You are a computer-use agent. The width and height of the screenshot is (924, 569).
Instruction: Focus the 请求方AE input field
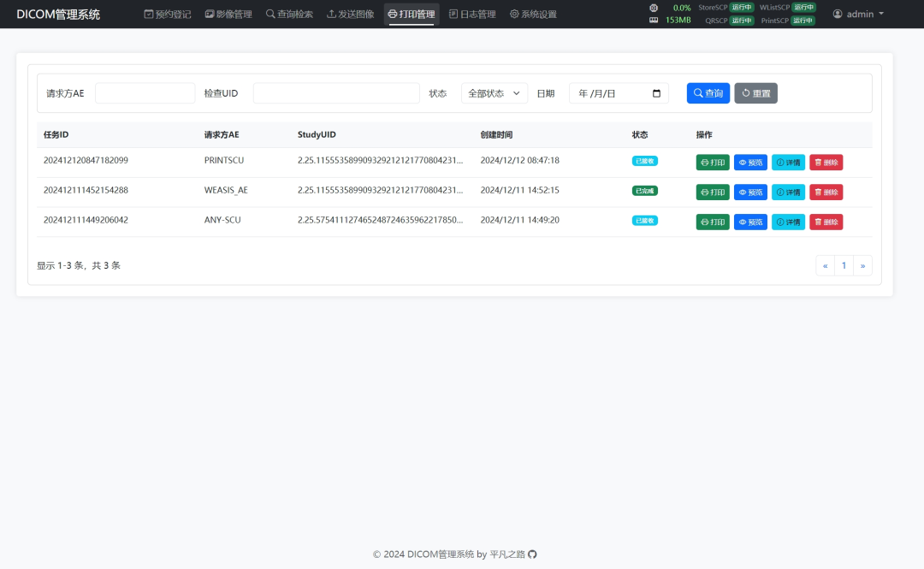pyautogui.click(x=145, y=93)
